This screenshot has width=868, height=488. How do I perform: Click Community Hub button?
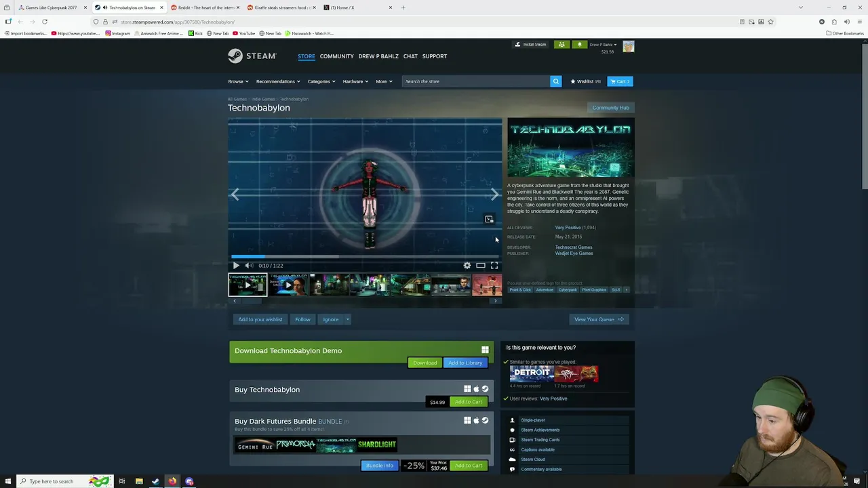pos(610,108)
